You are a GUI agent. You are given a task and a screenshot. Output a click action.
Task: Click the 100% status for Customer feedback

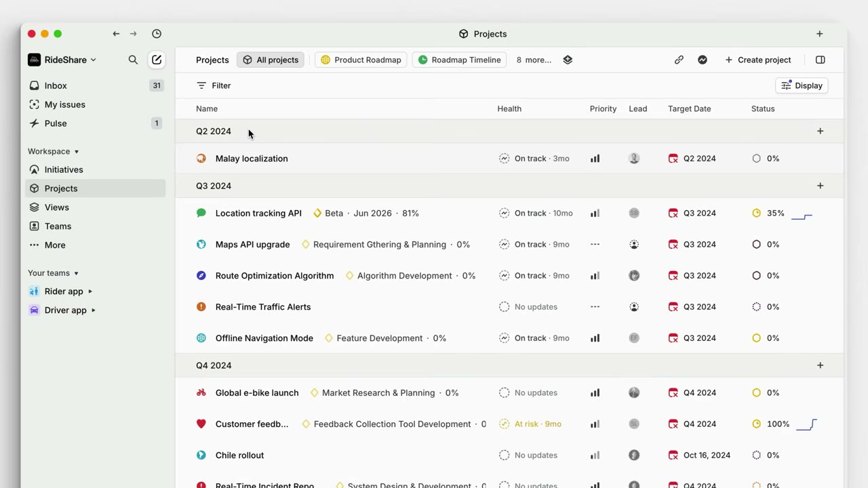click(x=771, y=424)
